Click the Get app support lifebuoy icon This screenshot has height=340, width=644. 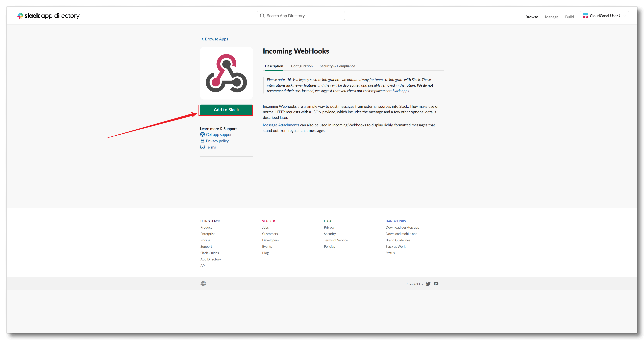click(x=203, y=134)
